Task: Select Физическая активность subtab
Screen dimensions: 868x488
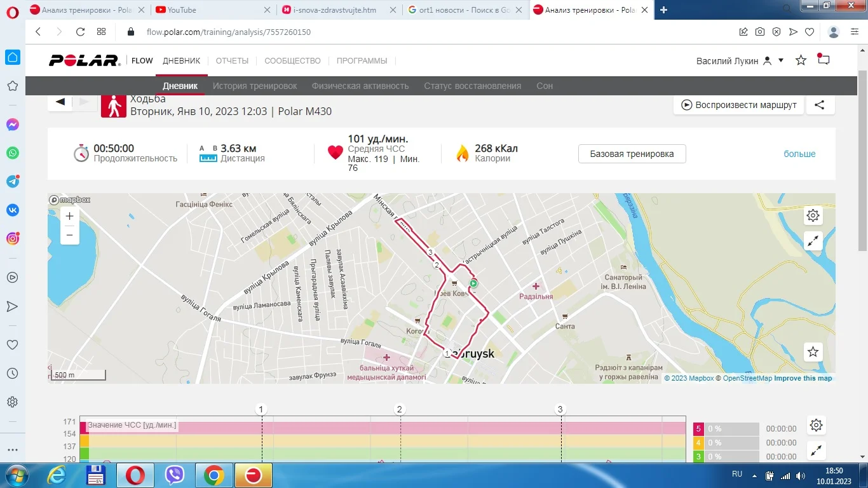Action: (360, 86)
